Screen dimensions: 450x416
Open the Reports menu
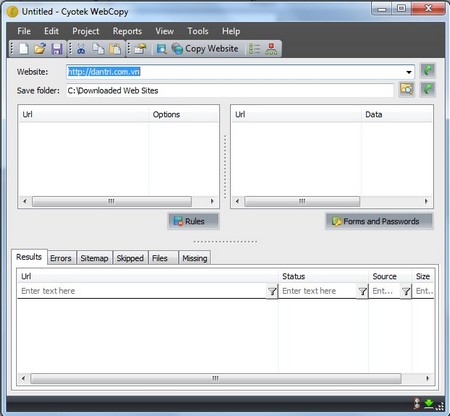tap(127, 31)
